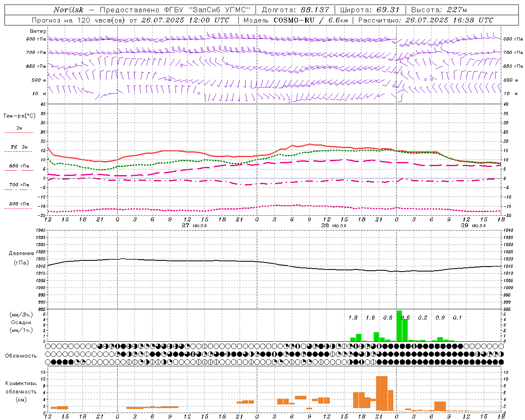This screenshot has height=420, width=525.
Task: Click the red solid 2м legend line
Action: (19, 132)
